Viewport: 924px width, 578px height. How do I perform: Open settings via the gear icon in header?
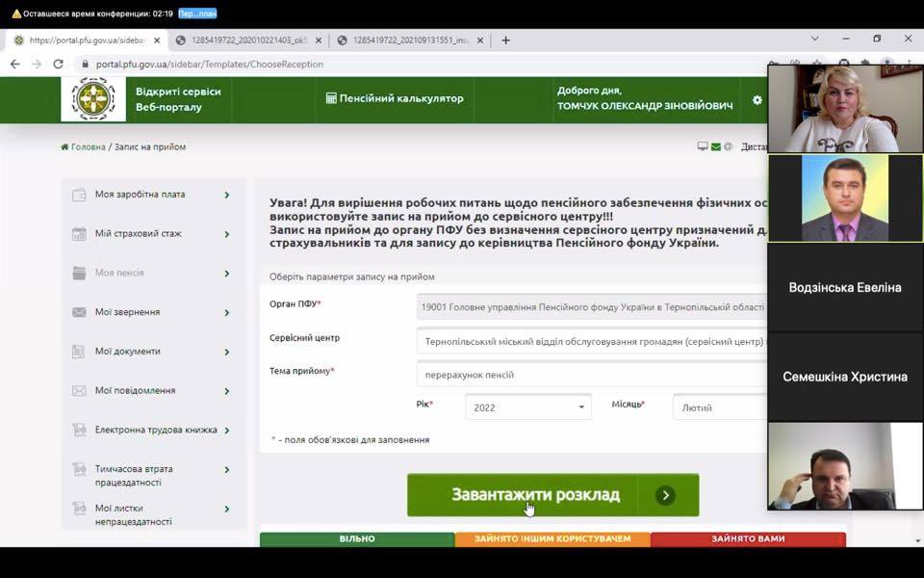click(x=757, y=100)
